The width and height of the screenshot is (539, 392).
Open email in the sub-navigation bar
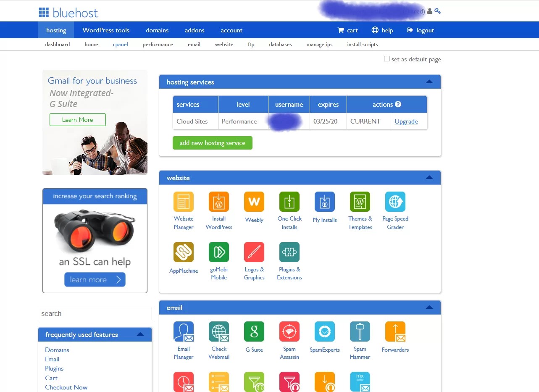[x=194, y=45]
